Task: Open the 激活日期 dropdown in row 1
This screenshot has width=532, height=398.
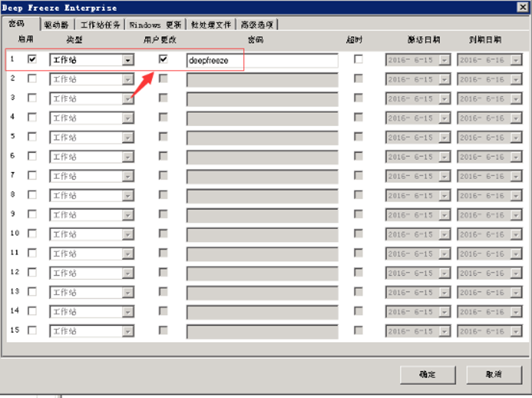Action: [444, 60]
